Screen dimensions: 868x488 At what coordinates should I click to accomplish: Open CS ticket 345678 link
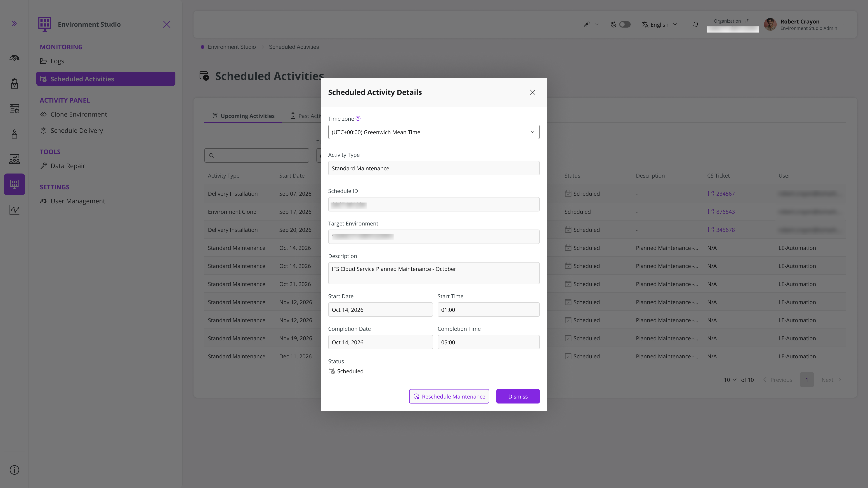click(722, 230)
